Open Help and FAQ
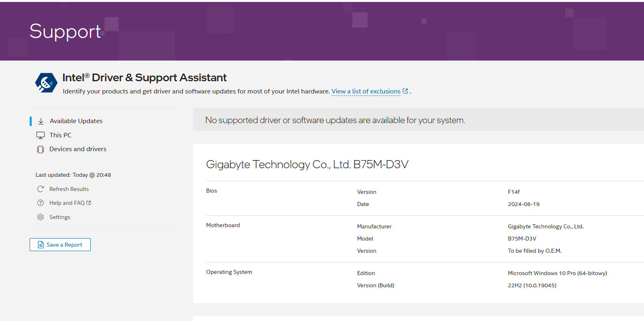Screen dimensions: 644x321 pyautogui.click(x=67, y=203)
